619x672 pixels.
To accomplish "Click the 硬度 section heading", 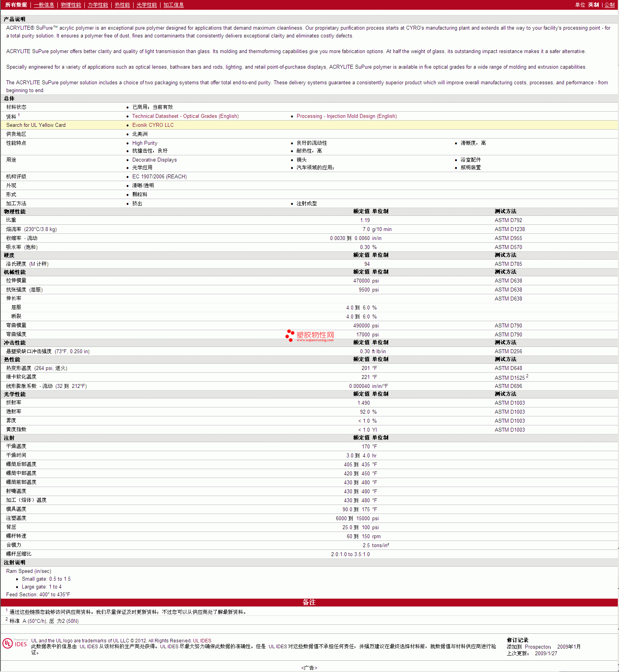I will click(9, 255).
